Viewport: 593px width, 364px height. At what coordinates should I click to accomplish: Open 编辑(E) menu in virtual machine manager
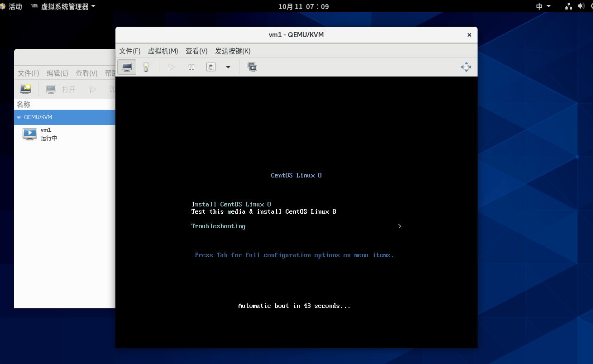(x=57, y=73)
